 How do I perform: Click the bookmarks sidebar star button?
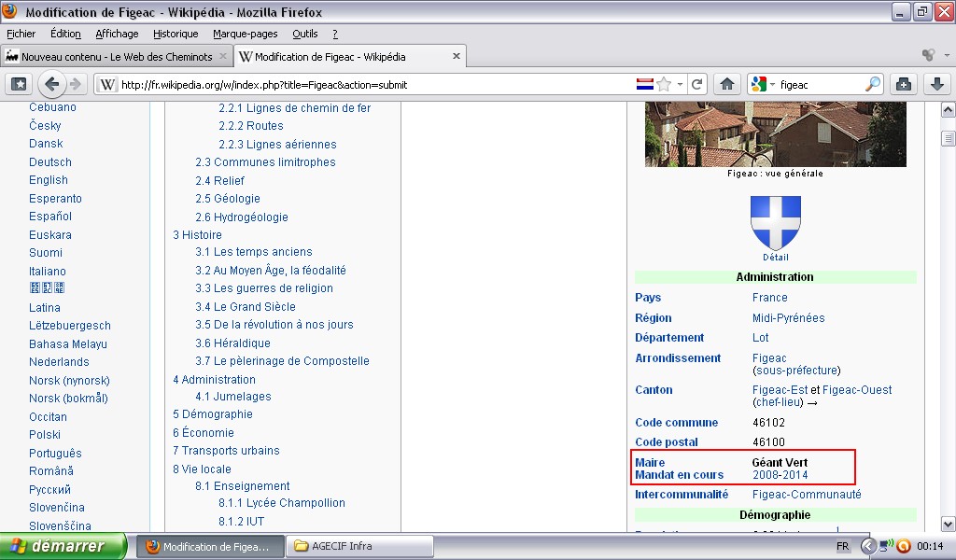click(19, 84)
